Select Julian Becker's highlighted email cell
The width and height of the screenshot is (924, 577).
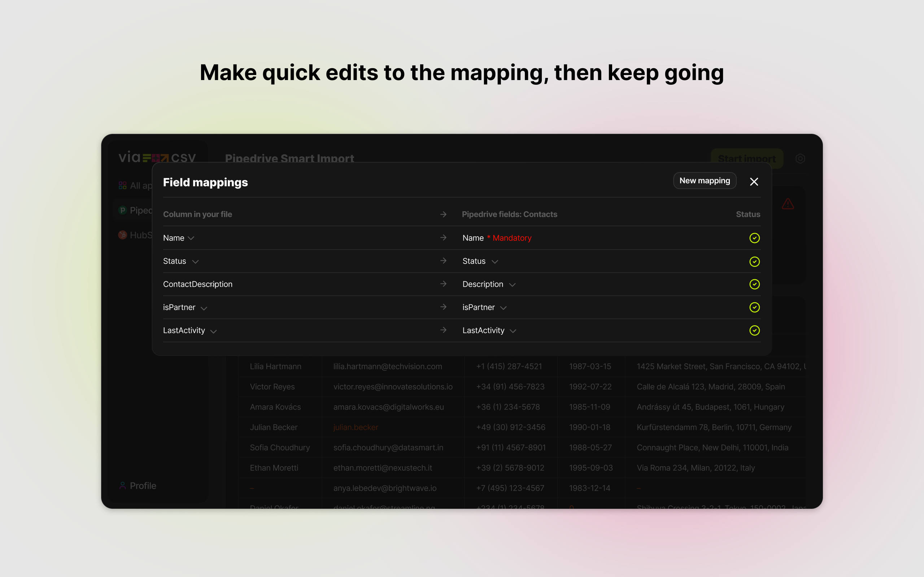click(355, 427)
